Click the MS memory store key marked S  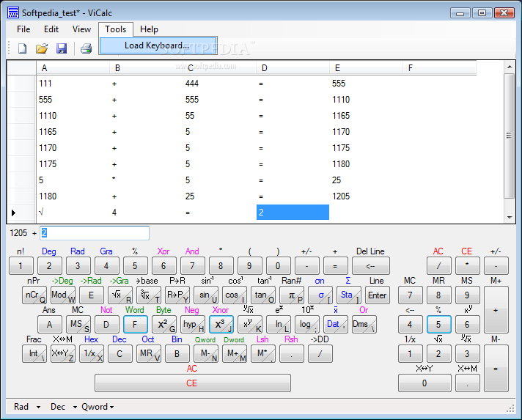pos(78,325)
